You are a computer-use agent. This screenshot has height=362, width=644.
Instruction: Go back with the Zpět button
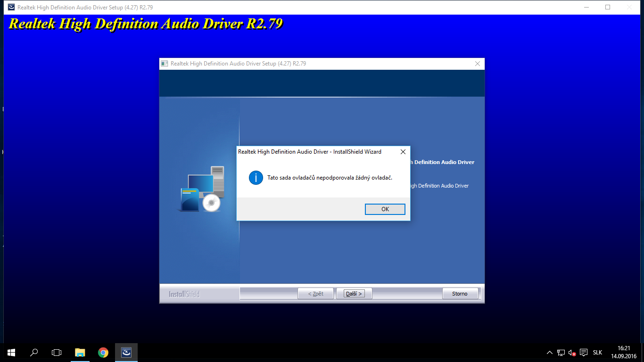point(316,294)
